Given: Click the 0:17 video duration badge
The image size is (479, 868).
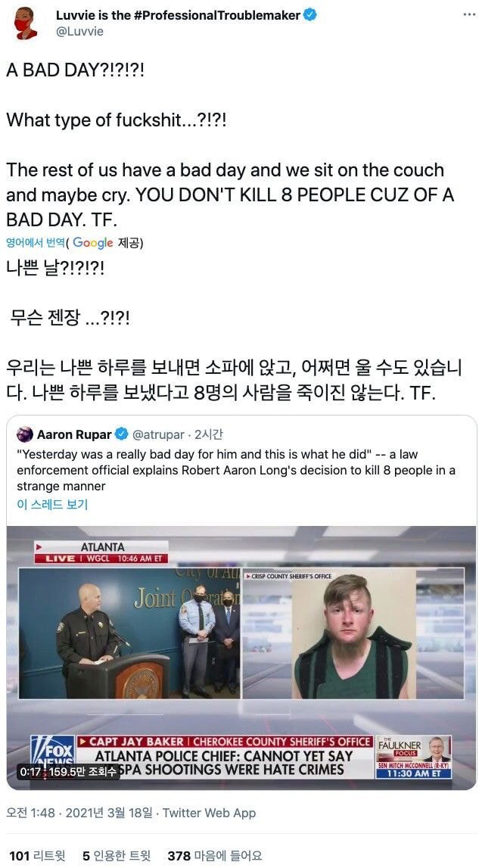Looking at the screenshot, I should 67,770.
